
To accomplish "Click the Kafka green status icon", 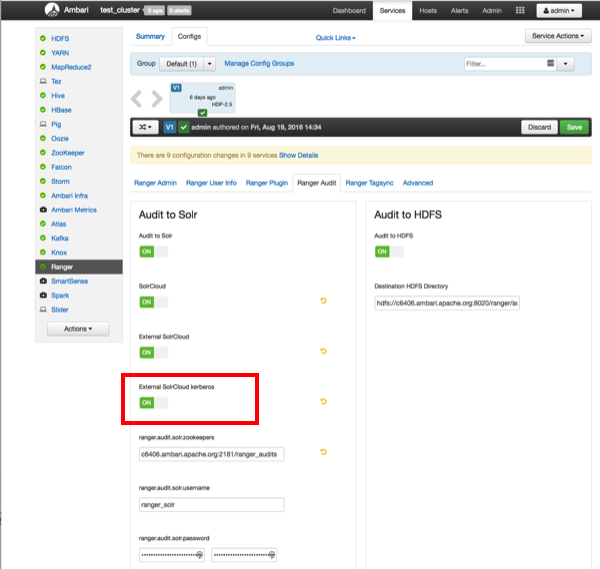I will click(43, 238).
